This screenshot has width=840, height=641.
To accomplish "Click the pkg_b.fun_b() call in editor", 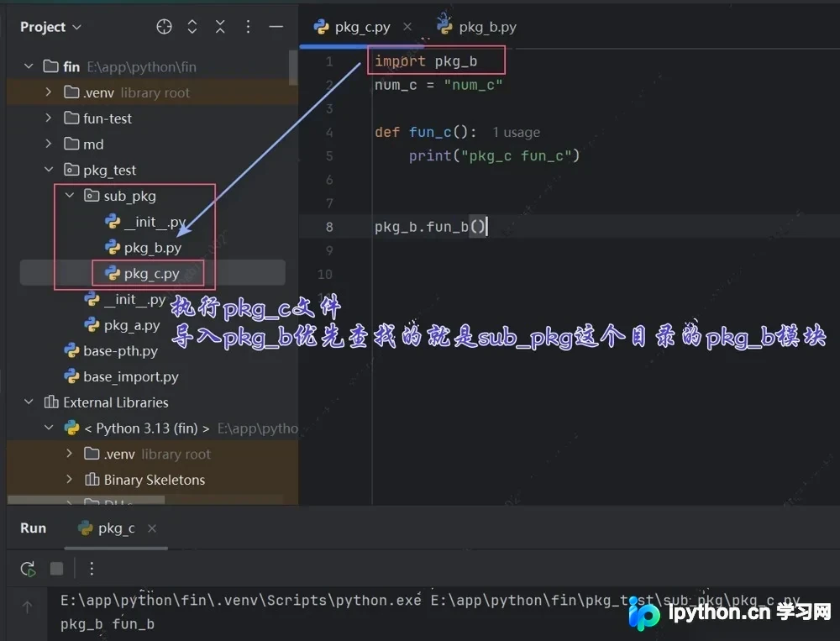I will 431,227.
